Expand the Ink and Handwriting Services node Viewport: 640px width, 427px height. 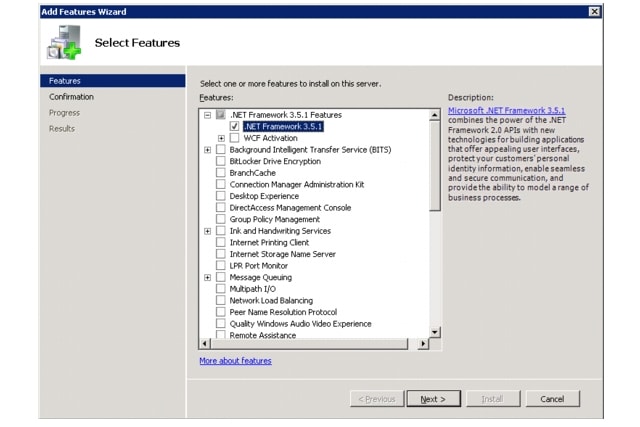coord(207,231)
